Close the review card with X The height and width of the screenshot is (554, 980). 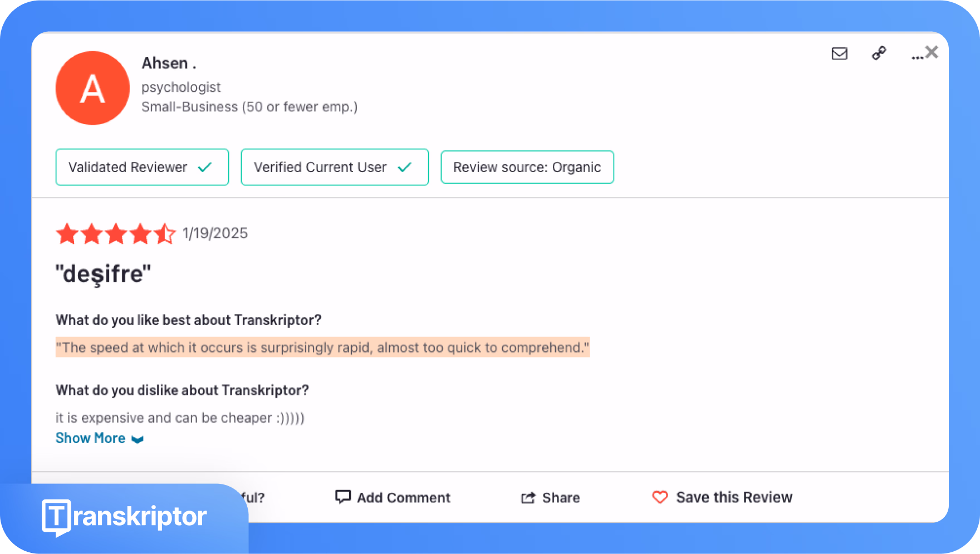[932, 52]
